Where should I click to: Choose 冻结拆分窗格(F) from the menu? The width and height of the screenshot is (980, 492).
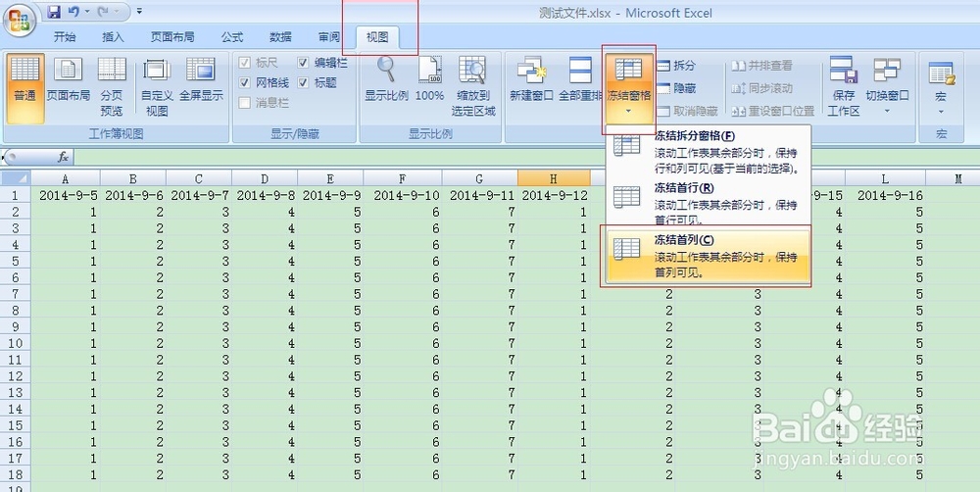point(709,151)
